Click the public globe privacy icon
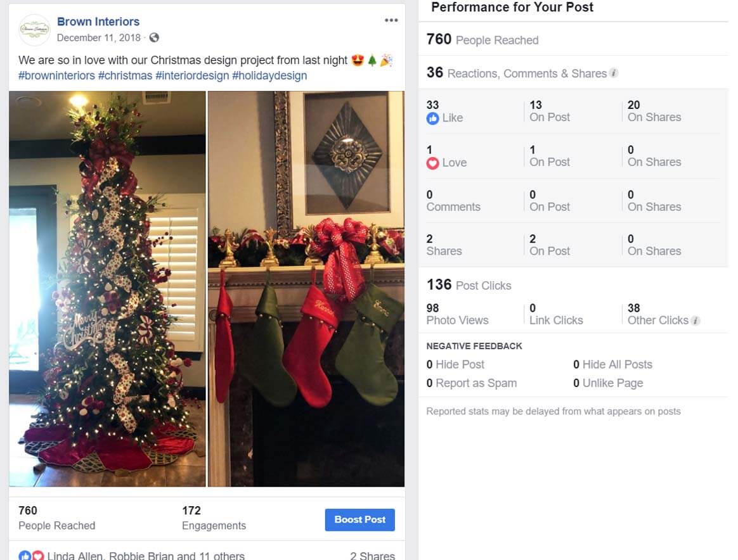Screen dimensions: 738x560 coord(154,37)
